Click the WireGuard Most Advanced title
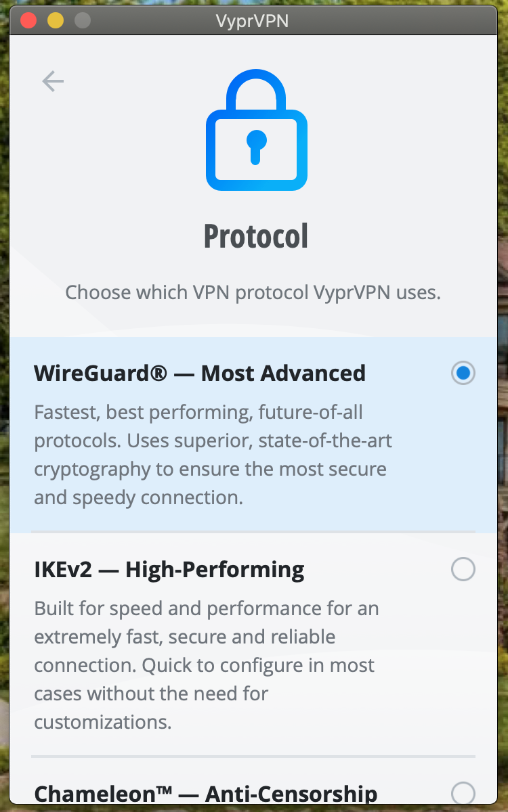 pos(200,373)
